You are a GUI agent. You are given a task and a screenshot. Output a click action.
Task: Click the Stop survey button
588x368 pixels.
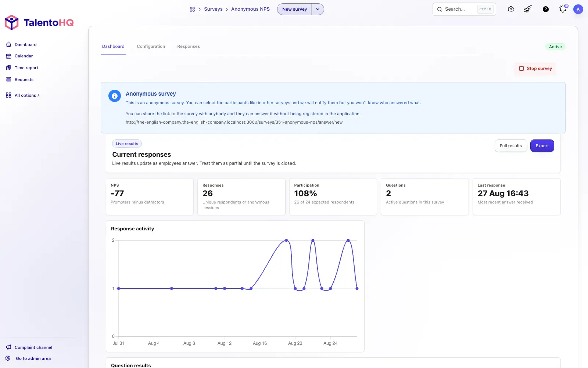coord(535,68)
